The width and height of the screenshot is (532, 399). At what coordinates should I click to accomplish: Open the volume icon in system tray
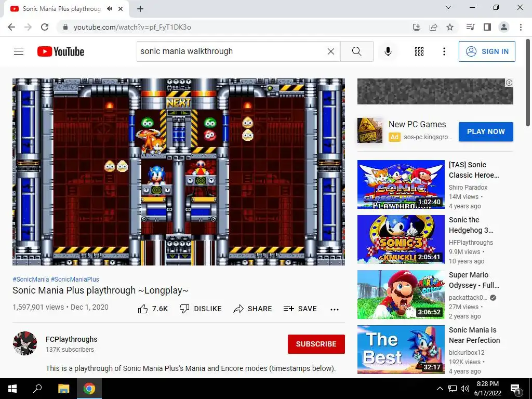click(x=465, y=389)
